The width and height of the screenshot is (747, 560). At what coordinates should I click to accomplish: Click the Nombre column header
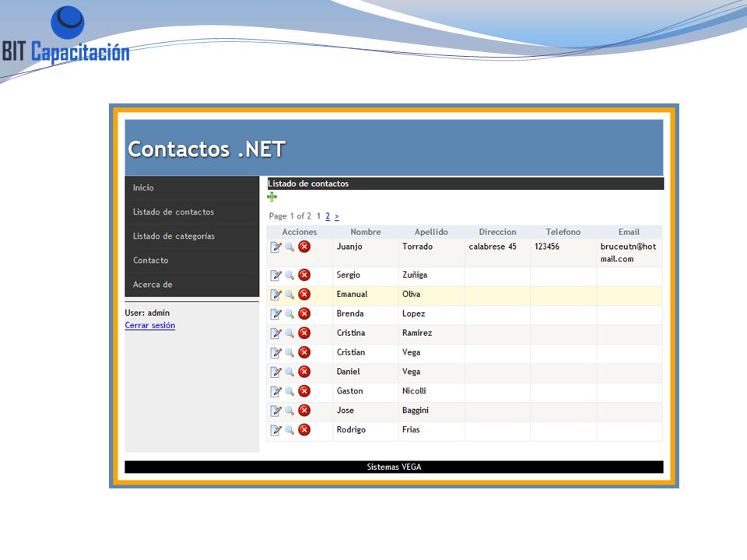[x=366, y=232]
